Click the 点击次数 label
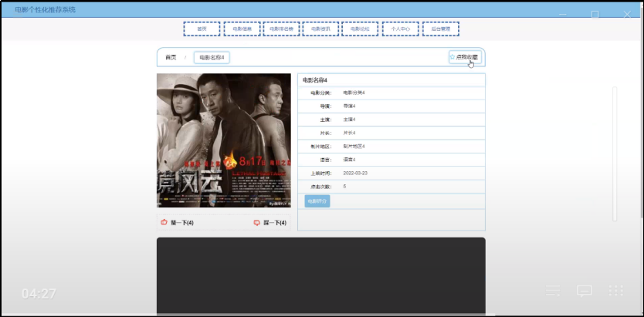Image resolution: width=644 pixels, height=317 pixels. [320, 187]
